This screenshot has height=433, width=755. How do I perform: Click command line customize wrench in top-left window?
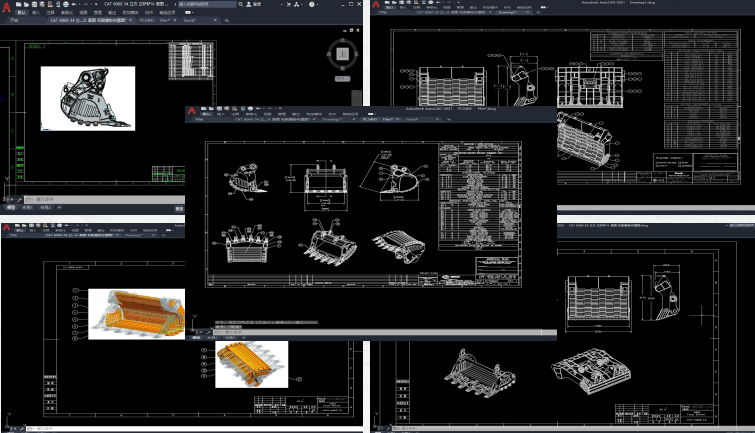[20, 199]
